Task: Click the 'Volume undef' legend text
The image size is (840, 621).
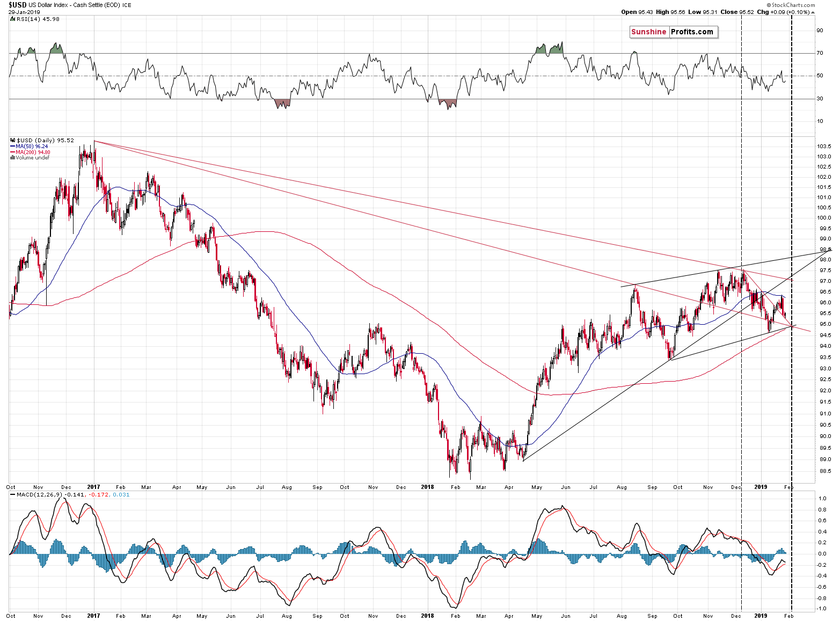Action: click(32, 158)
